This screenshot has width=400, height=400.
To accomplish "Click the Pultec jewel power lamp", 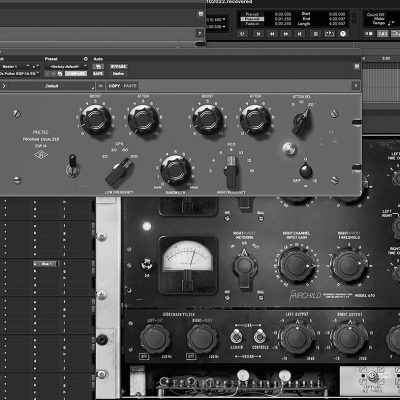I will pyautogui.click(x=289, y=149).
